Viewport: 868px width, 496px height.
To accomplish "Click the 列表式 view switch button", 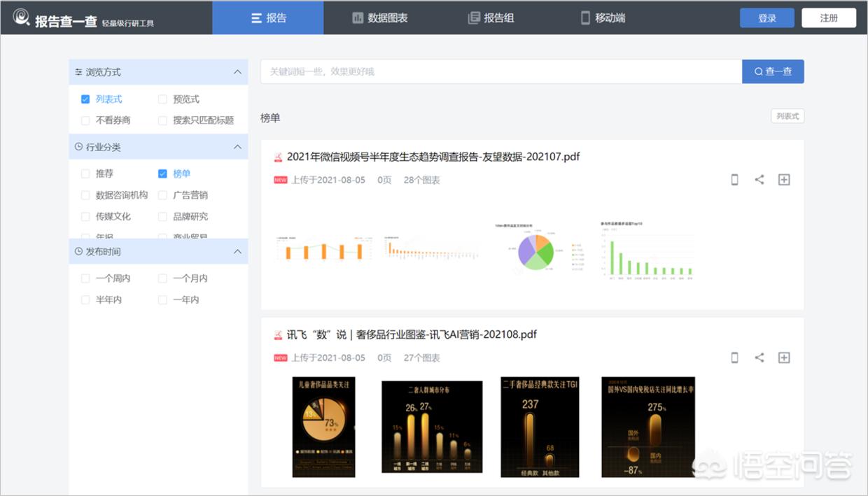I will click(x=787, y=116).
